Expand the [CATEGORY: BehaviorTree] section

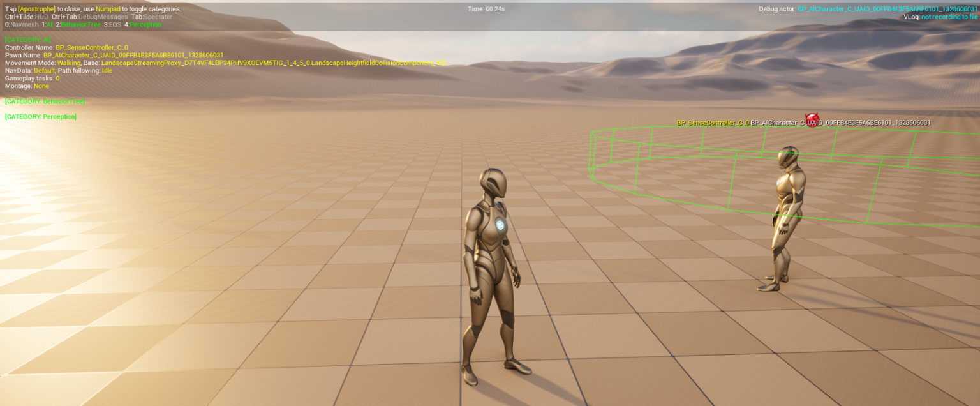click(x=45, y=101)
